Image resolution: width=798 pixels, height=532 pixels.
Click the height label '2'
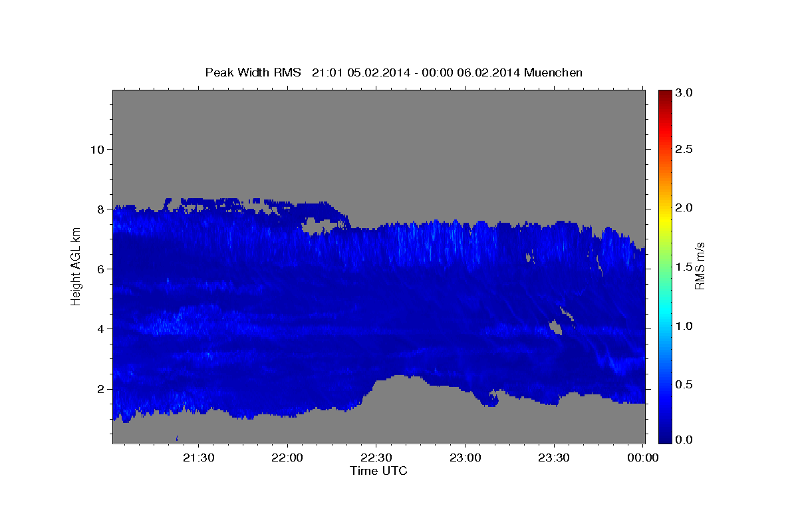(x=100, y=388)
